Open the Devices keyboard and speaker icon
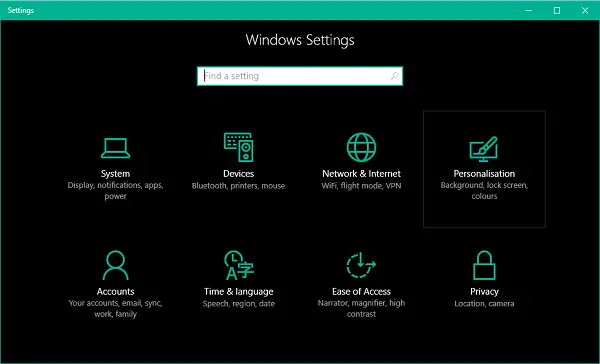 click(x=238, y=147)
